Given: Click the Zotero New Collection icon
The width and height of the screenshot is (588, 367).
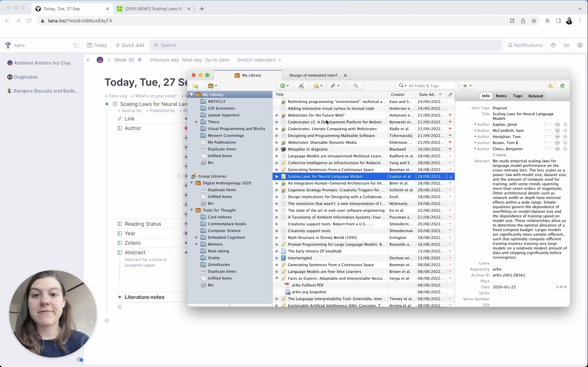Looking at the screenshot, I should tap(196, 86).
